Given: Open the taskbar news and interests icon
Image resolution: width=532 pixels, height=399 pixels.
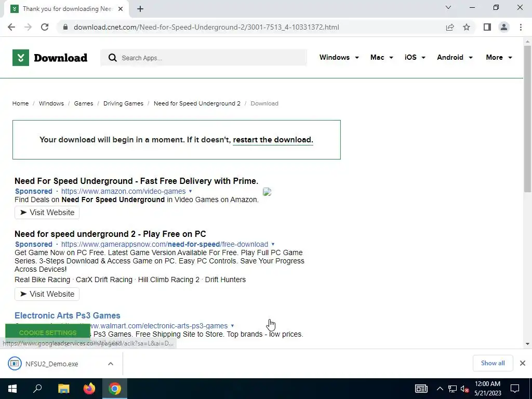Looking at the screenshot, I should tap(421, 389).
